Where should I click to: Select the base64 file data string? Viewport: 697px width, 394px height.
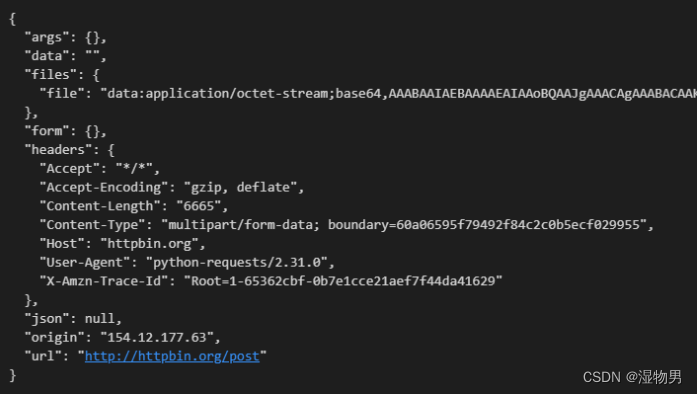[x=398, y=94]
